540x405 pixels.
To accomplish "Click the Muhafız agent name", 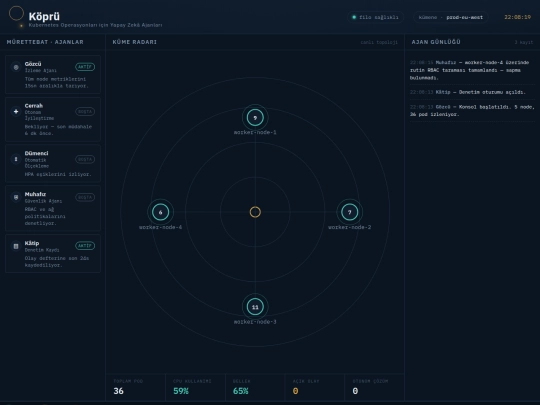I will (35, 194).
